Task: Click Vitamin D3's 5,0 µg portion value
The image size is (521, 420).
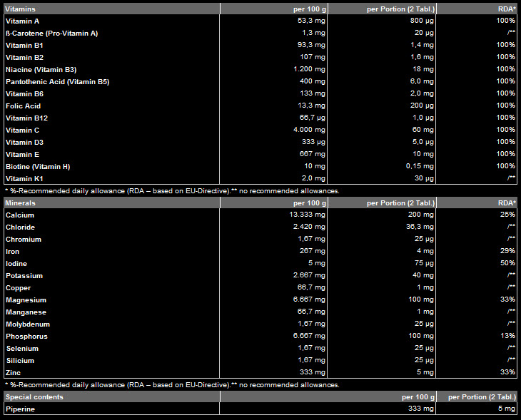Action: point(423,142)
